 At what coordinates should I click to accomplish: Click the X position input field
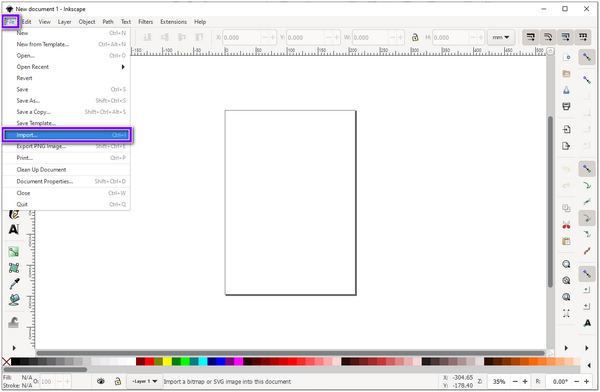249,38
